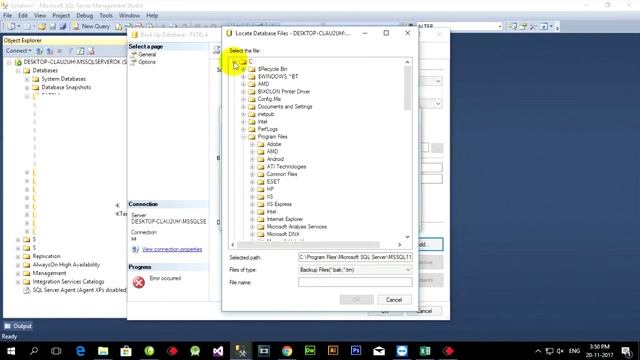640x360 pixels.
Task: Collapse the Databases node in Object Explorer
Action: pos(18,71)
